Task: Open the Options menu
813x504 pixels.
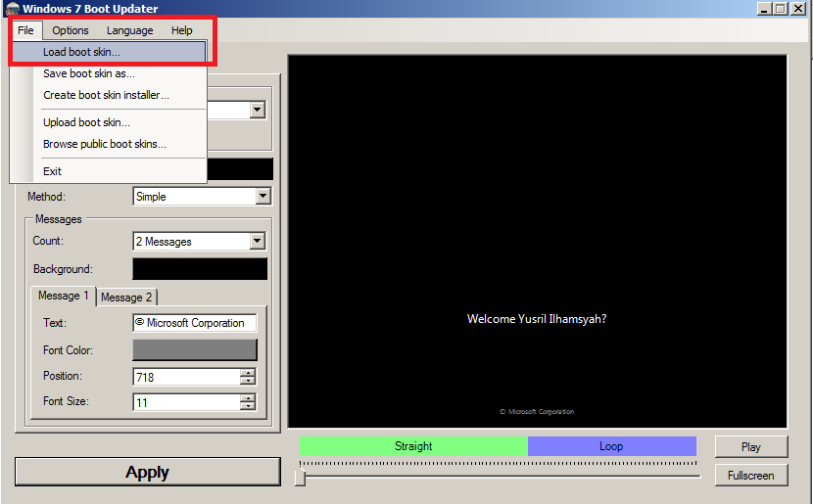Action: (70, 30)
